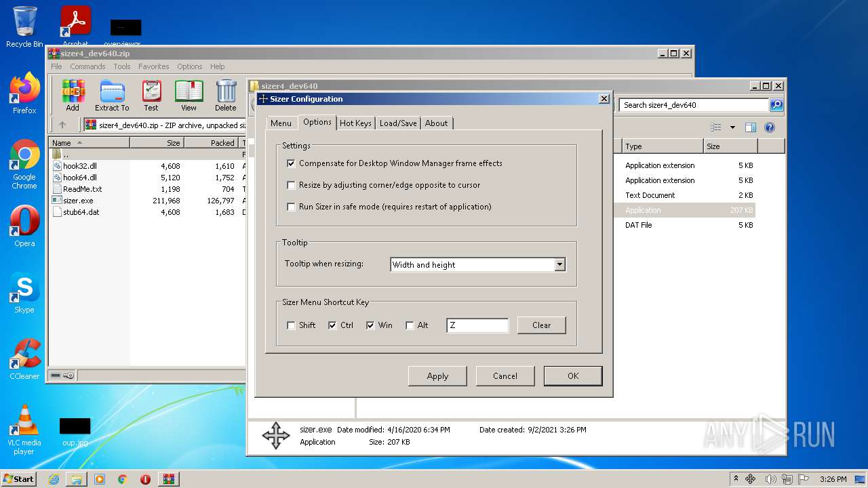Click Internet Explorer icon in taskbar
Image resolution: width=868 pixels, height=488 pixels.
54,479
